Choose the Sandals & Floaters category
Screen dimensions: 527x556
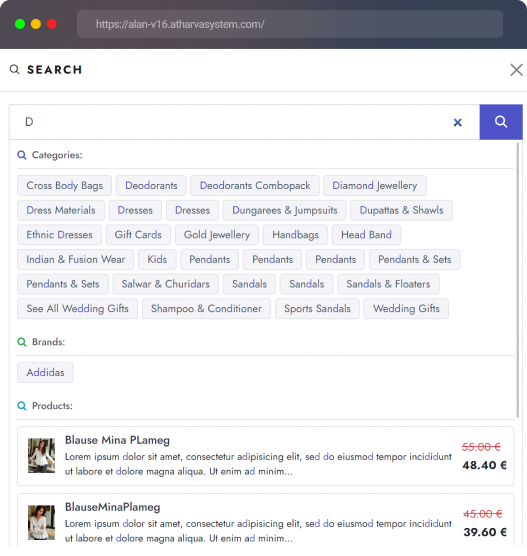(x=388, y=284)
